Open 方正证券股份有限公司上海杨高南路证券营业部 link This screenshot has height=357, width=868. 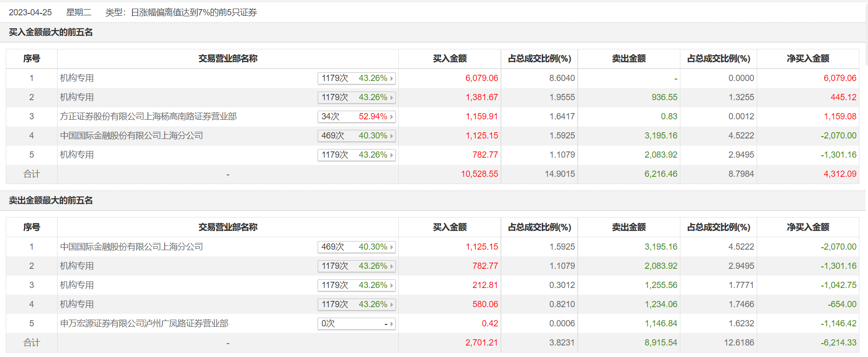click(x=148, y=116)
